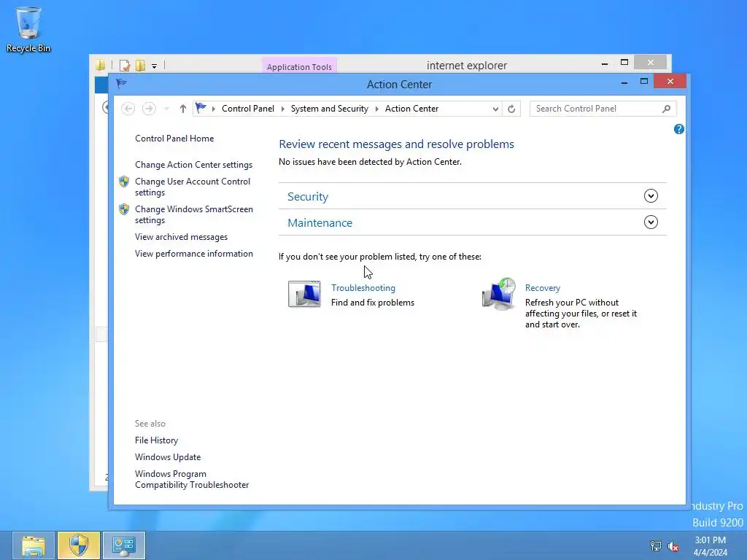Click Action Center in the breadcrumb
The height and width of the screenshot is (560, 747).
(x=411, y=109)
